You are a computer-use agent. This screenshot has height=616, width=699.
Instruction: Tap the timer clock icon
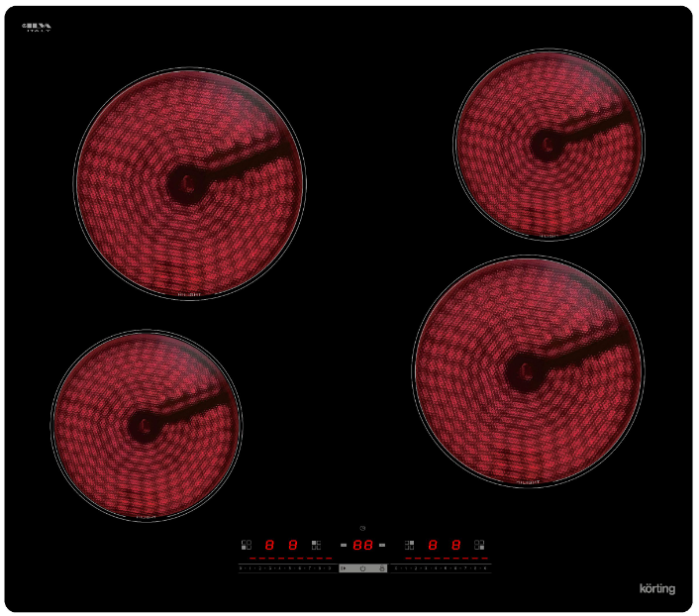point(362,528)
